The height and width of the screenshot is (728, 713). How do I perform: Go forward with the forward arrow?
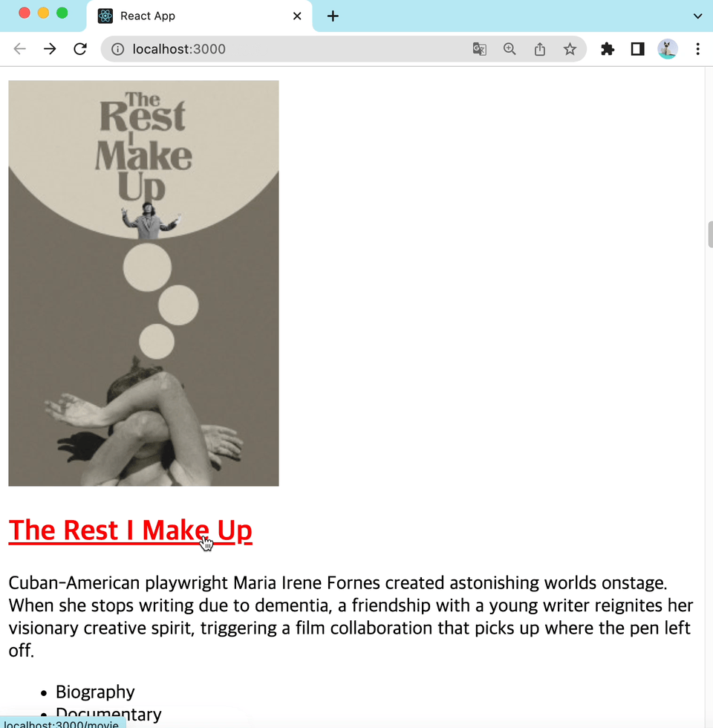pos(50,49)
